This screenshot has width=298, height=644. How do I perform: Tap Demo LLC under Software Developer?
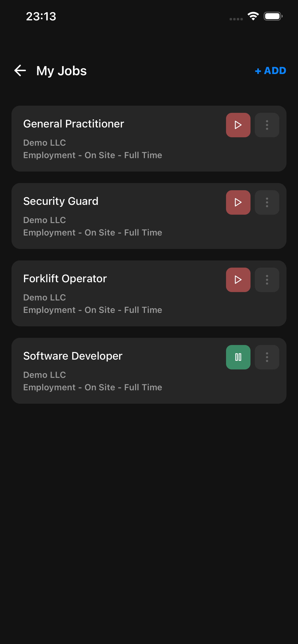point(45,375)
